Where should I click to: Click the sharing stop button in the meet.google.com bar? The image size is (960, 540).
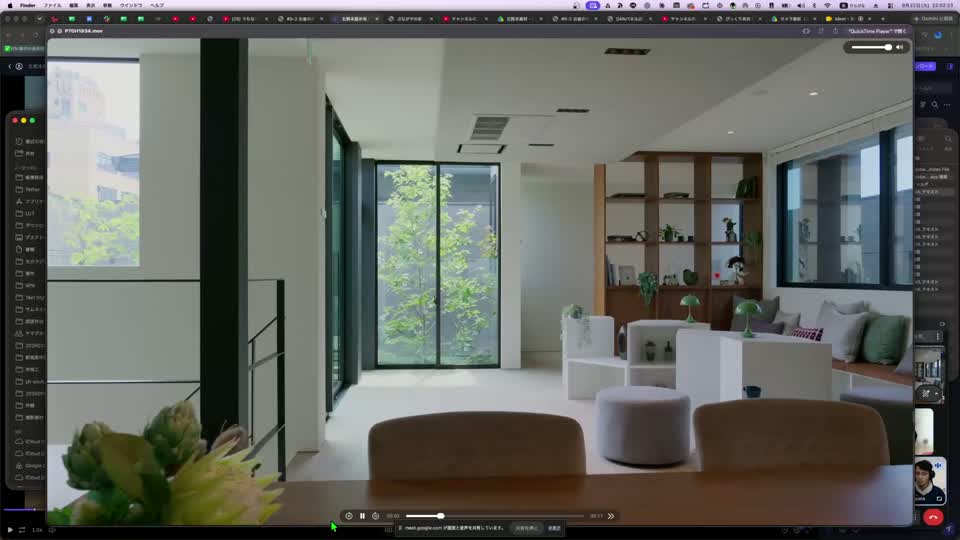526,528
